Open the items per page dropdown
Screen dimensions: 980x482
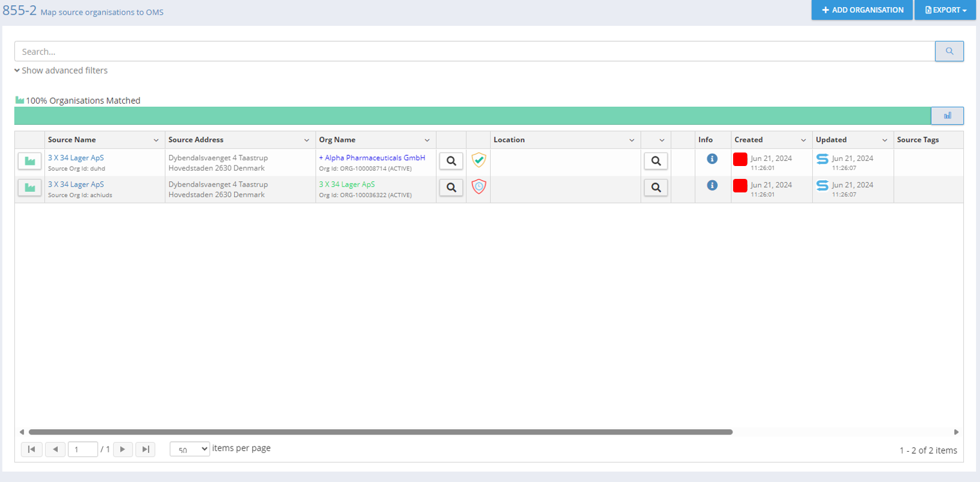coord(190,449)
